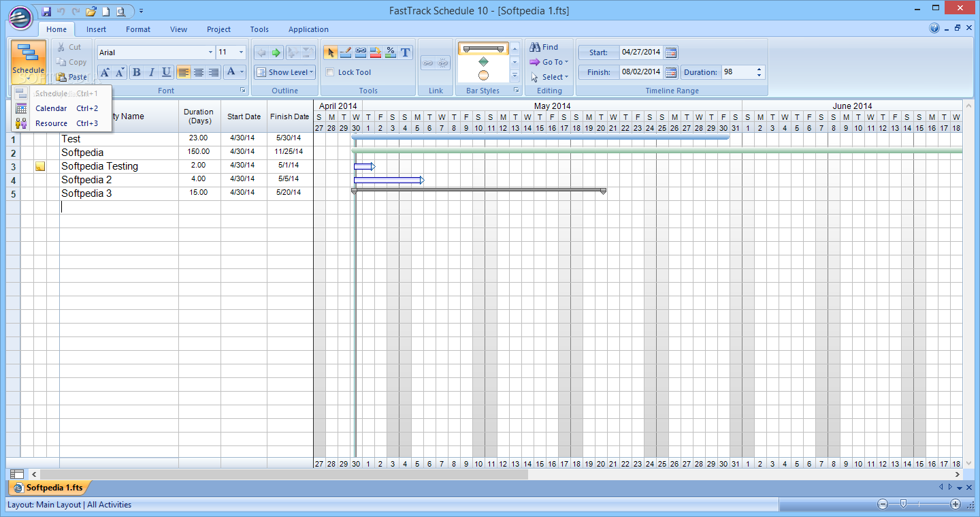Screen dimensions: 980x517
Task: Open the Font dialog launcher
Action: pyautogui.click(x=243, y=91)
